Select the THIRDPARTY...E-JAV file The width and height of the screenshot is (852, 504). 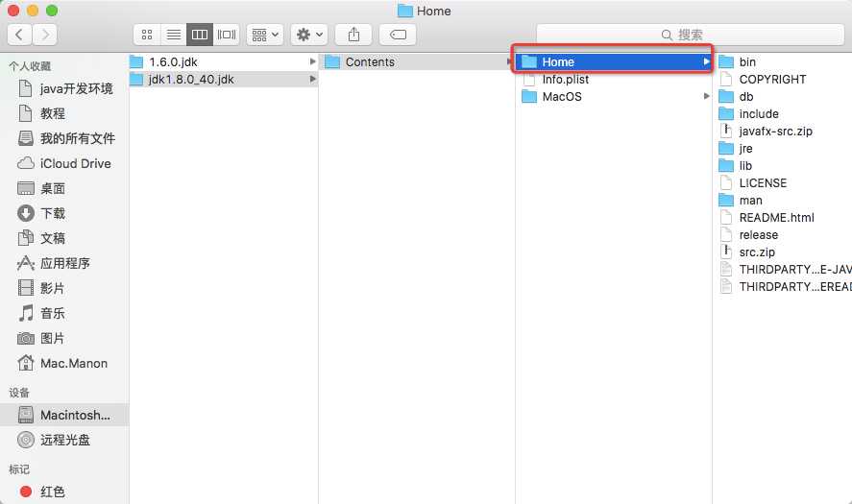pyautogui.click(x=785, y=270)
